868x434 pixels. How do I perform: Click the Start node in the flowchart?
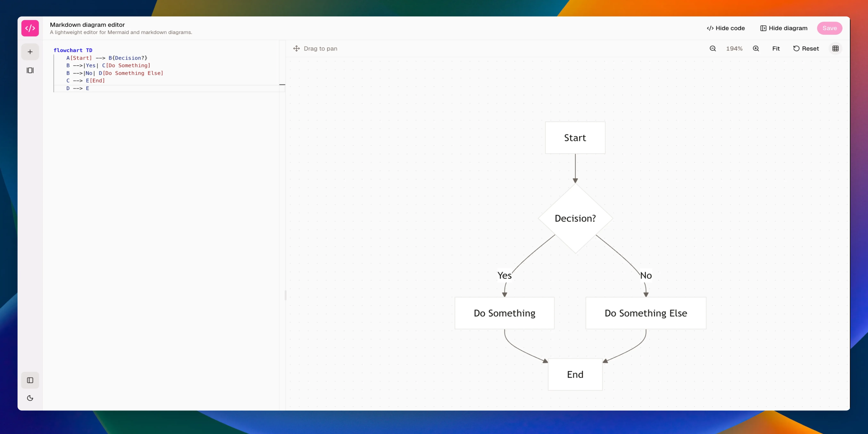click(x=575, y=138)
